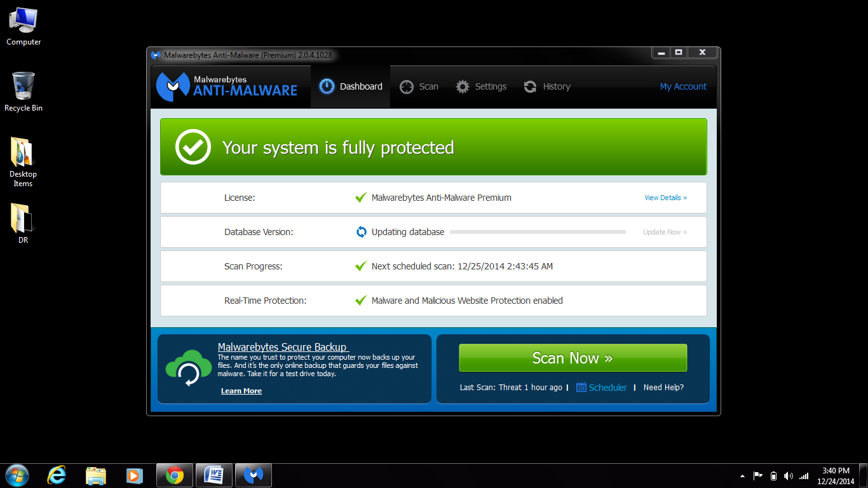Click 'Malwarebytes Anti-Malware Premium' license text
The image size is (868, 488).
[442, 198]
